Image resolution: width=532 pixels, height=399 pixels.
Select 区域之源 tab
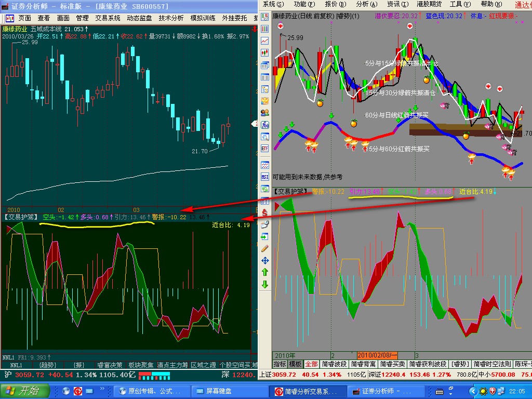203,365
